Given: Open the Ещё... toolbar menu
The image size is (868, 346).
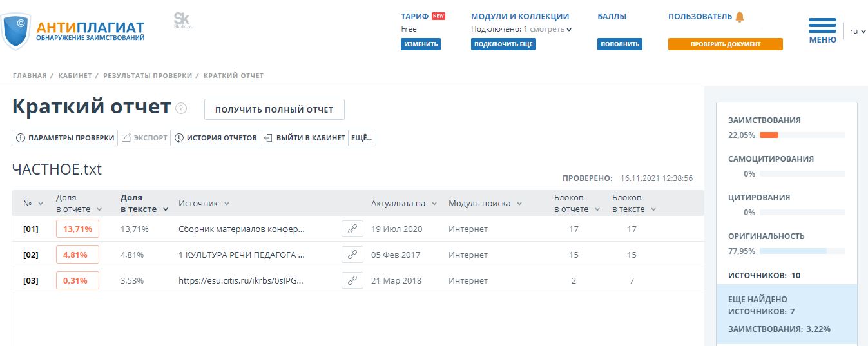Looking at the screenshot, I should (x=362, y=138).
